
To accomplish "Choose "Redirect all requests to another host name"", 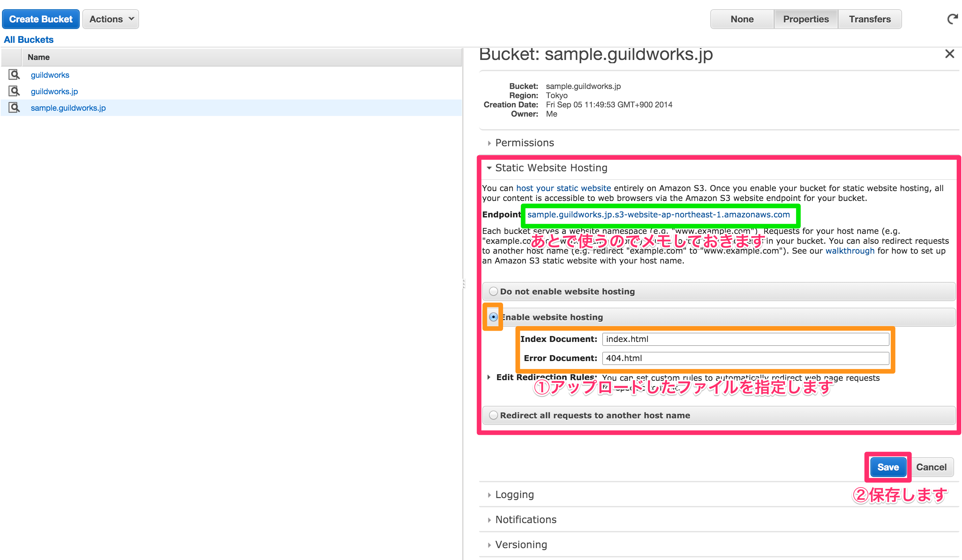I will pos(493,415).
